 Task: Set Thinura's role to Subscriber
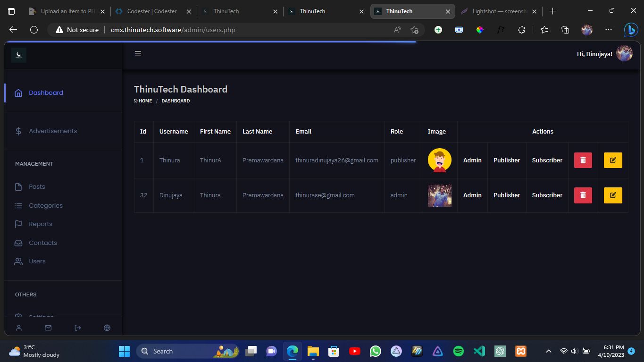tap(547, 160)
